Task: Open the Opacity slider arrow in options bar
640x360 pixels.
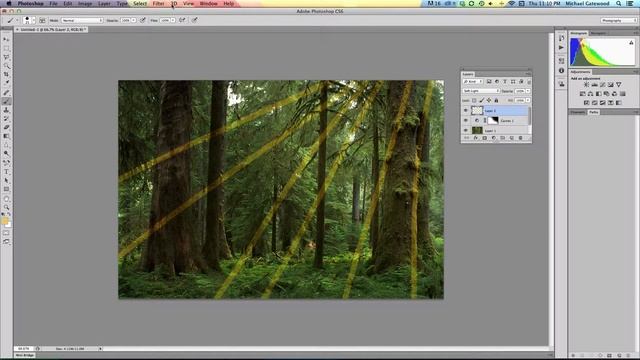Action: coord(133,20)
